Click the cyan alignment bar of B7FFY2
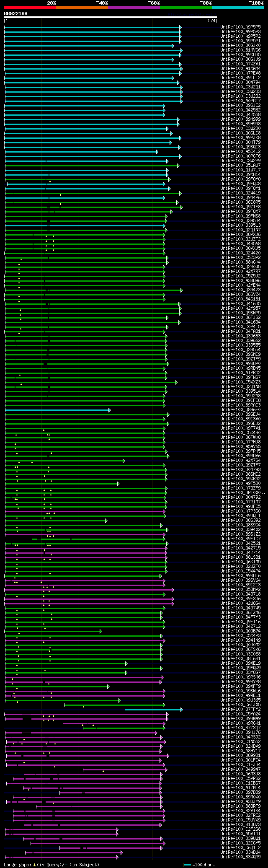The width and height of the screenshot is (268, 868). pyautogui.click(x=154, y=710)
